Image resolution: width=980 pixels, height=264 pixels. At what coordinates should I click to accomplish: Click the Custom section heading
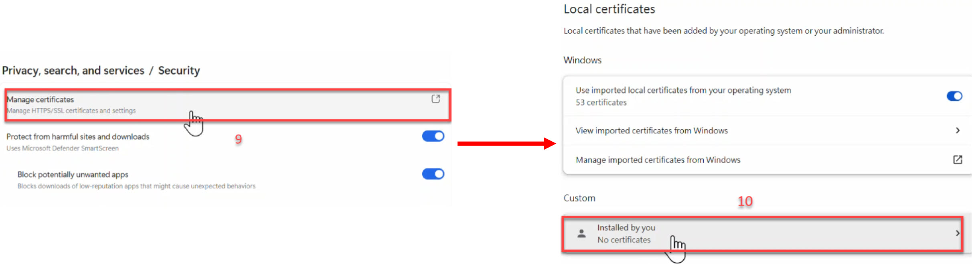click(579, 198)
